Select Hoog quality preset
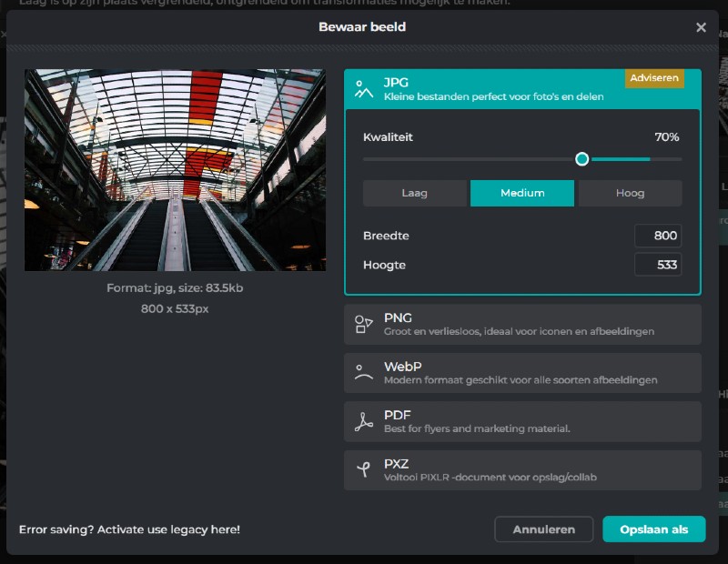The height and width of the screenshot is (564, 728). pos(630,193)
